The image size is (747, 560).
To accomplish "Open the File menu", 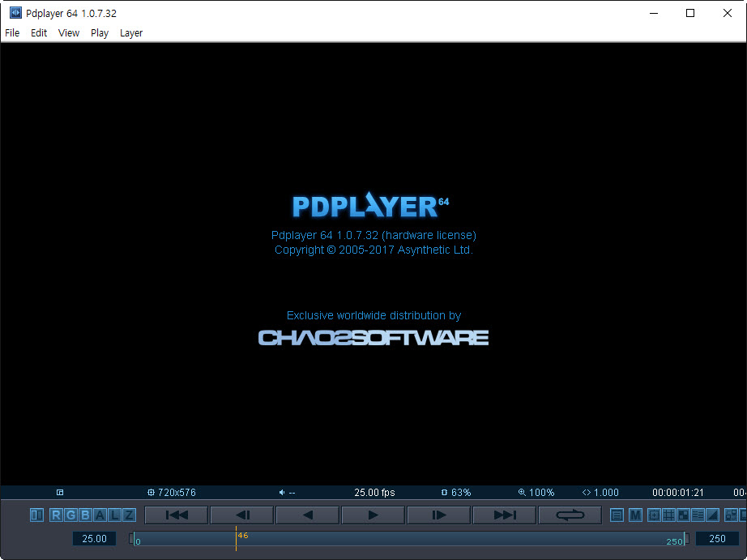I will tap(12, 33).
